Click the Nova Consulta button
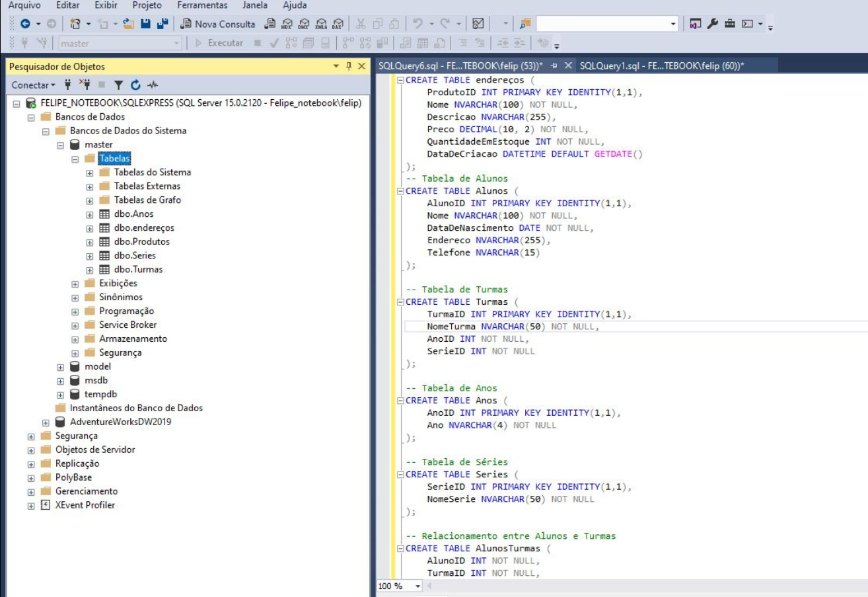Image resolution: width=868 pixels, height=597 pixels. 219,24
